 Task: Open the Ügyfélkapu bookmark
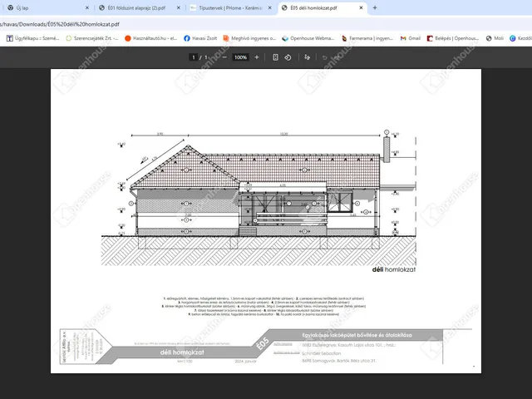(x=33, y=38)
